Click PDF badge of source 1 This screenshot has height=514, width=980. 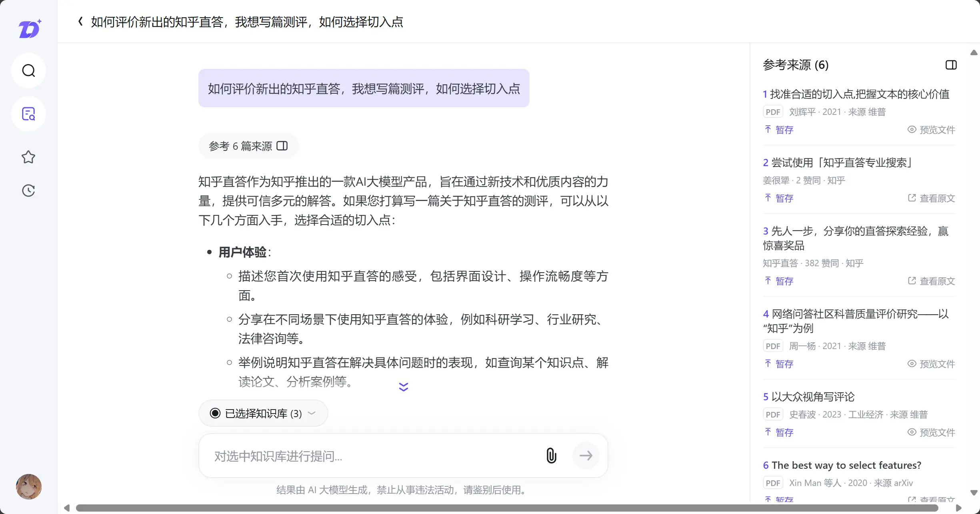tap(773, 112)
